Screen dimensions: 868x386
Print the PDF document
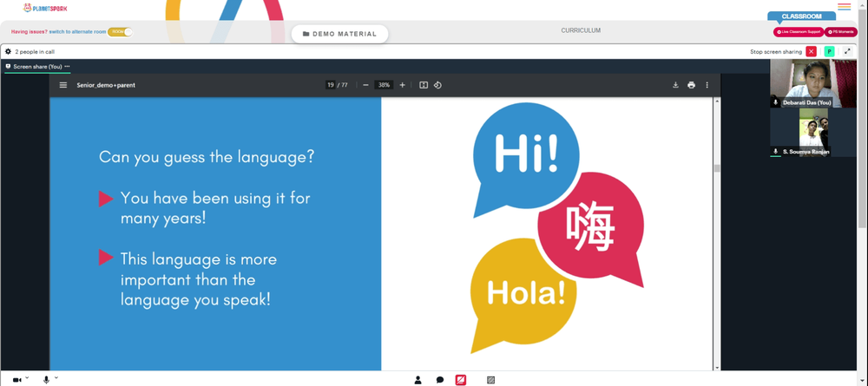click(691, 85)
